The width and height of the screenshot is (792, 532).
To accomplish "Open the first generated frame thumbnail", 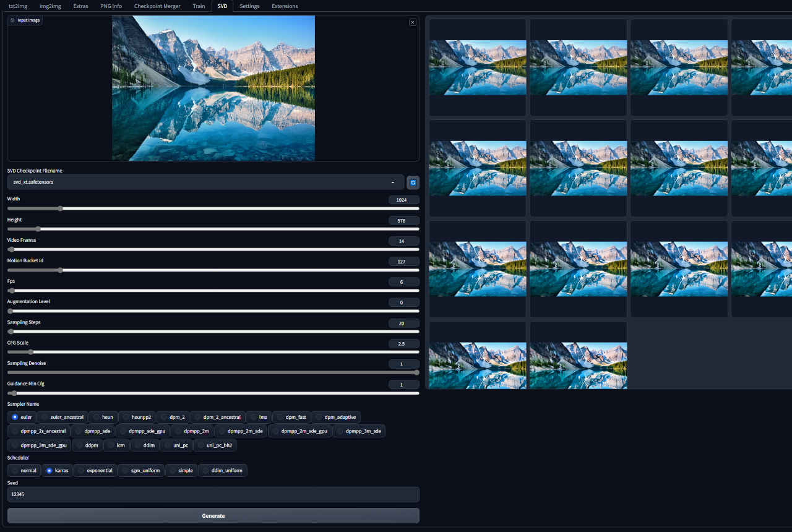I will (x=477, y=67).
